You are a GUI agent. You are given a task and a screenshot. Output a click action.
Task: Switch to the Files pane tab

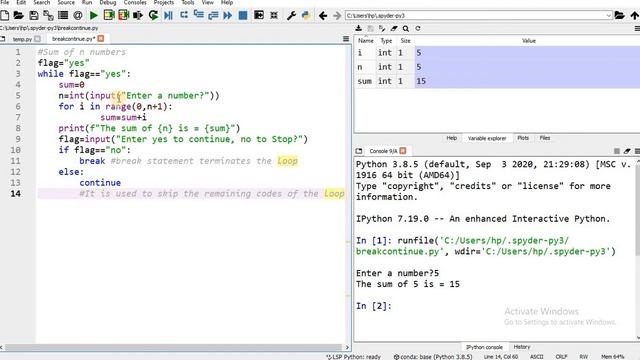(544, 138)
